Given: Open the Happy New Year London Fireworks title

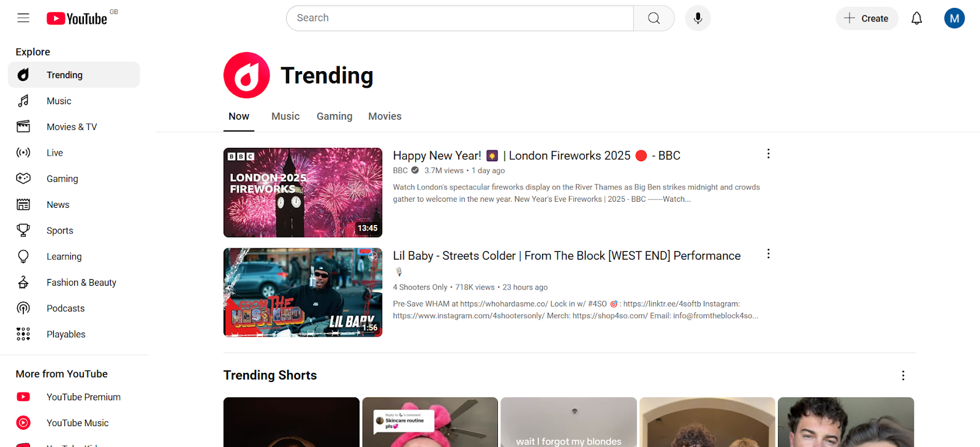Looking at the screenshot, I should click(x=537, y=156).
